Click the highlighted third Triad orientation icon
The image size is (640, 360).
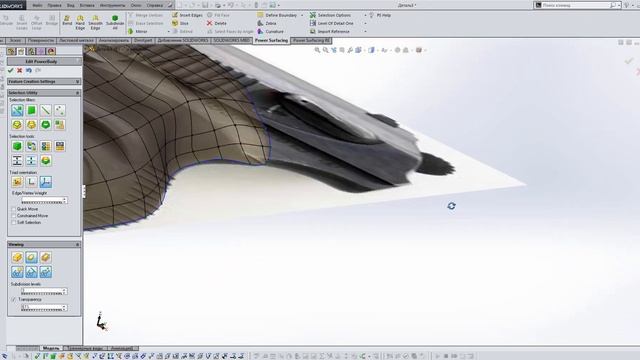(46, 182)
